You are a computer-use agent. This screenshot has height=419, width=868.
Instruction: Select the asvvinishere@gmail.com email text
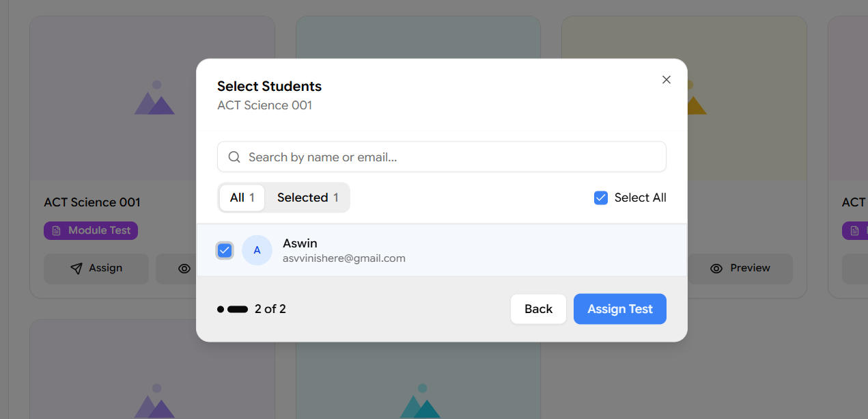344,258
